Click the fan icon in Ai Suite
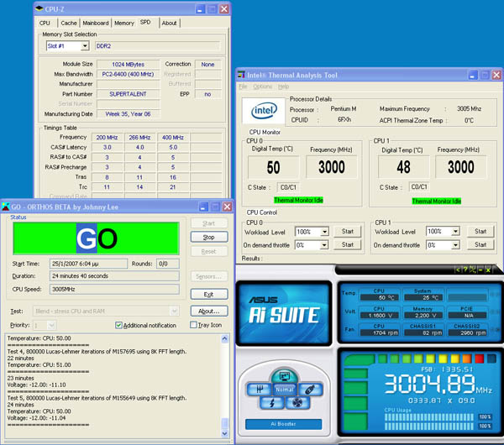504x445 pixels. (297, 402)
